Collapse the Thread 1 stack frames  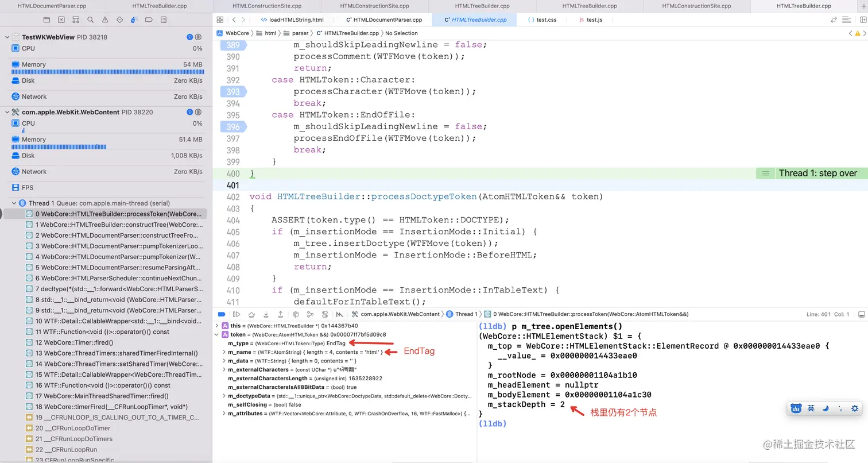[x=14, y=203]
